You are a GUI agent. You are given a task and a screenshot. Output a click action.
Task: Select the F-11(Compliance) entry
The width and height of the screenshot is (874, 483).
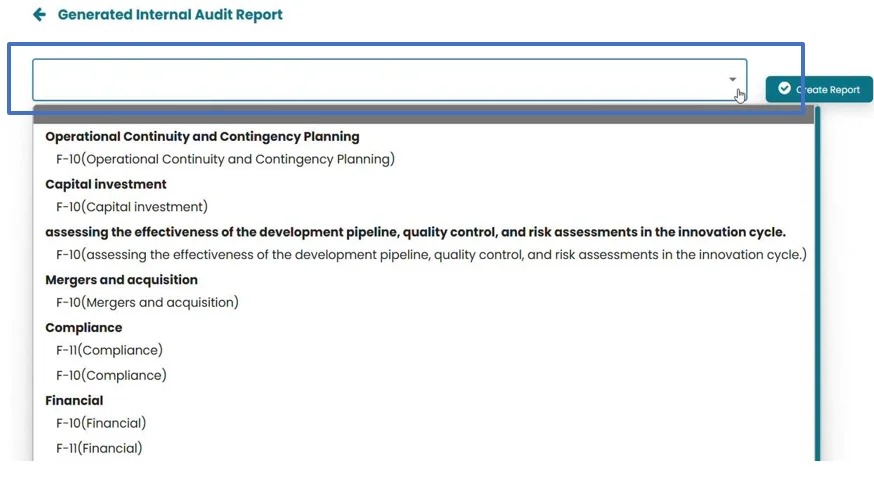(109, 350)
